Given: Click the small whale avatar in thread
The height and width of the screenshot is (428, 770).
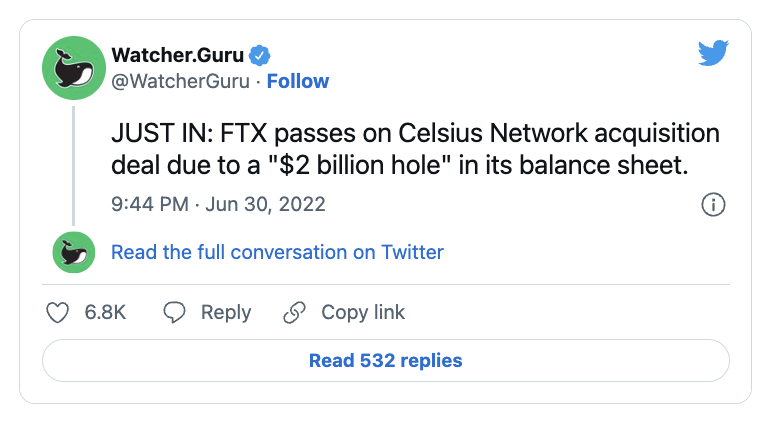Looking at the screenshot, I should pyautogui.click(x=73, y=252).
